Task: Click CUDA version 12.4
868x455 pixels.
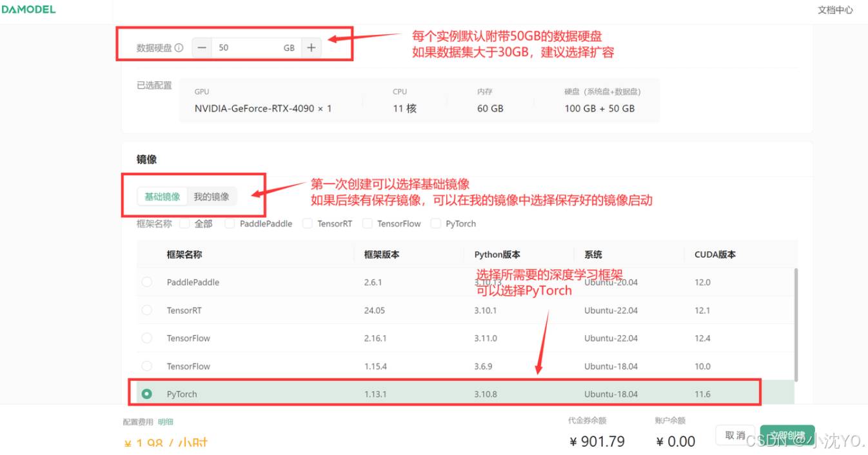Action: [x=702, y=338]
